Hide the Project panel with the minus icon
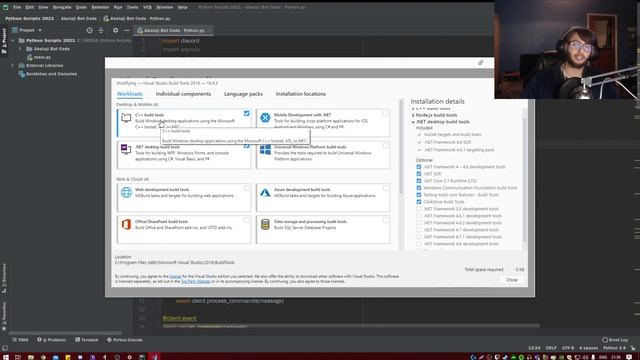Image resolution: width=640 pixels, height=360 pixels. pos(127,30)
